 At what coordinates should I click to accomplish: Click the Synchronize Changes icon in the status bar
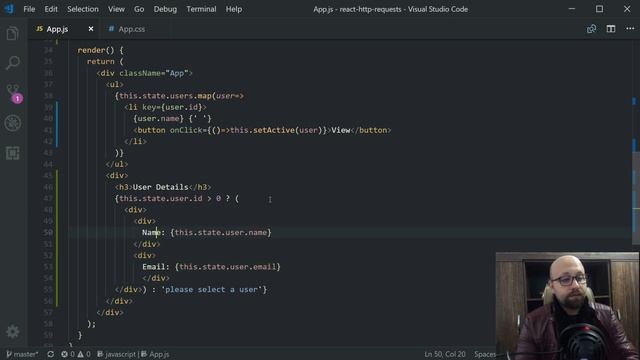click(x=50, y=354)
